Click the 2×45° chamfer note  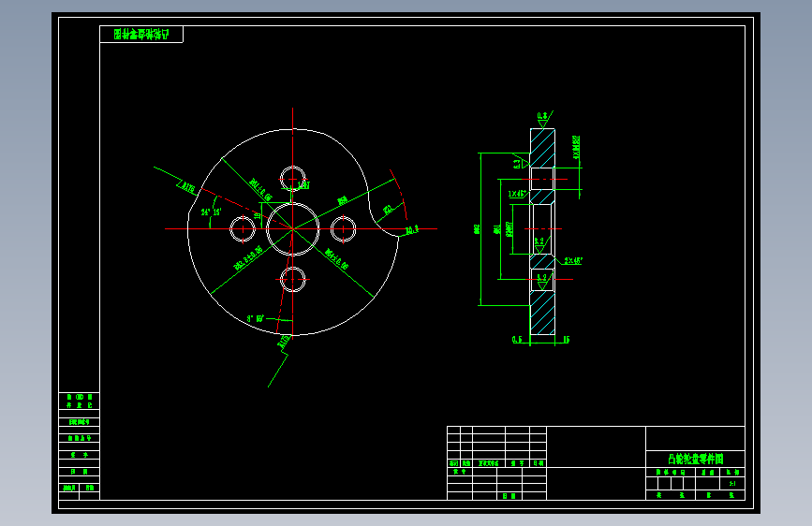tap(573, 260)
